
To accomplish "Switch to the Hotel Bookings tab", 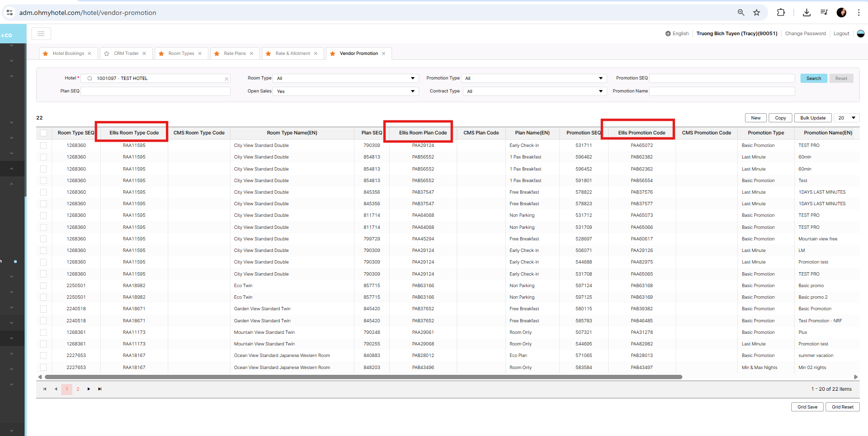I will coord(68,53).
